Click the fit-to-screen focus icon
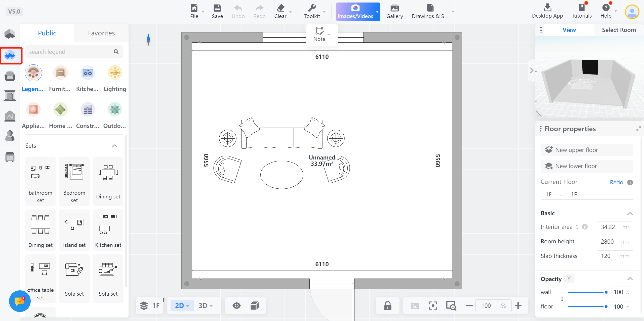 [x=433, y=306]
